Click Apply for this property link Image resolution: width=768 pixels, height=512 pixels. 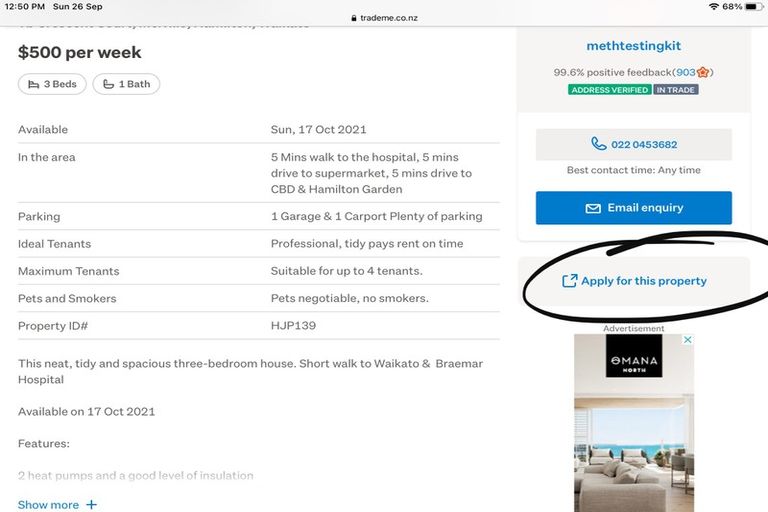point(643,281)
